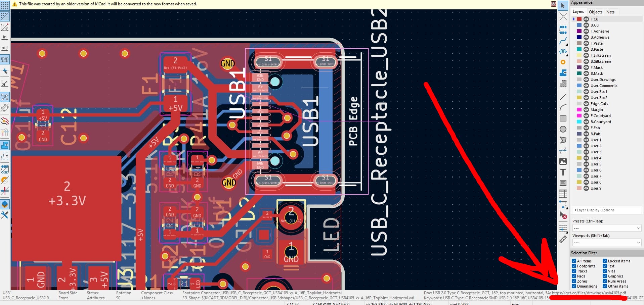This screenshot has width=644, height=305.
Task: Open the Viewports dropdown
Action: coord(606,242)
